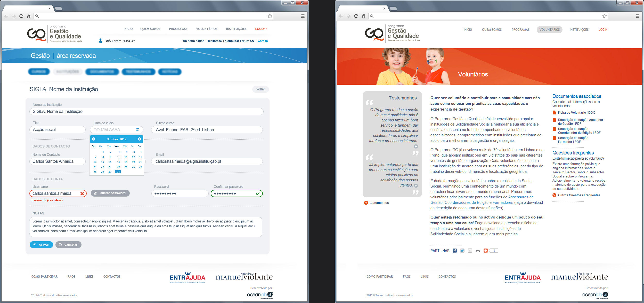Expand the testemunhos link with plus

(366, 203)
